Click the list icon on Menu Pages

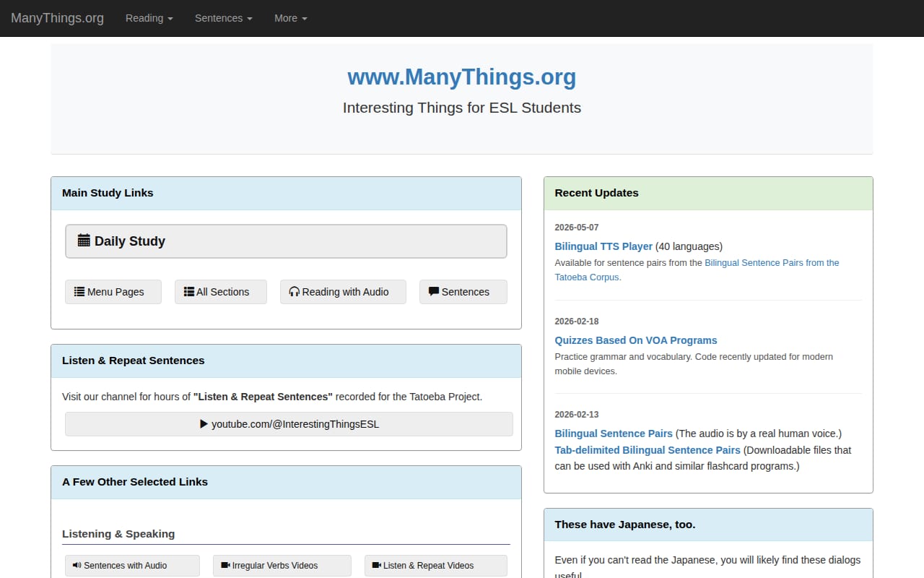coord(79,291)
